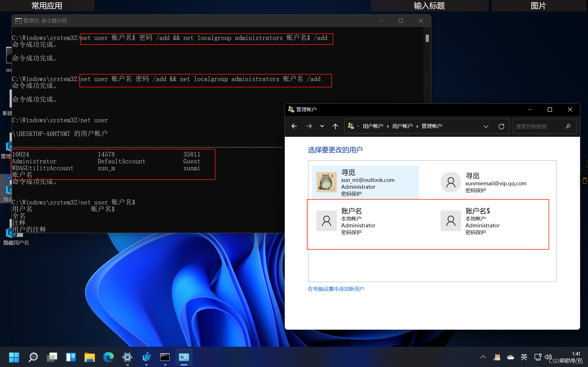Click the search magnifier in control panel
588x367 pixels.
pos(568,126)
